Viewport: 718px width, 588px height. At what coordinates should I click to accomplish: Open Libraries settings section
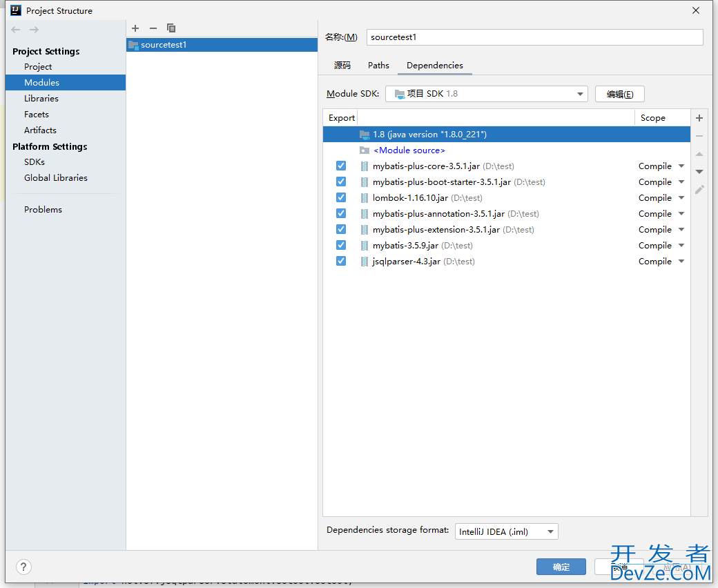click(x=41, y=99)
